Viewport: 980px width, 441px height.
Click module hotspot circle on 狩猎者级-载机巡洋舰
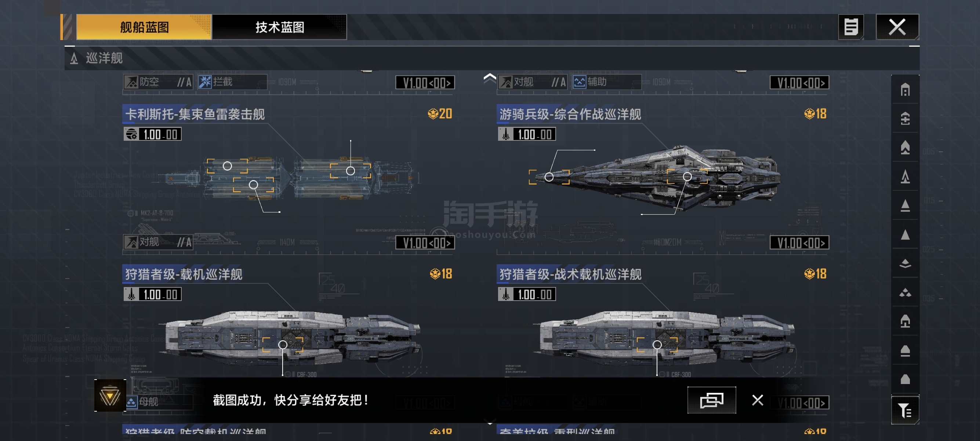point(283,345)
